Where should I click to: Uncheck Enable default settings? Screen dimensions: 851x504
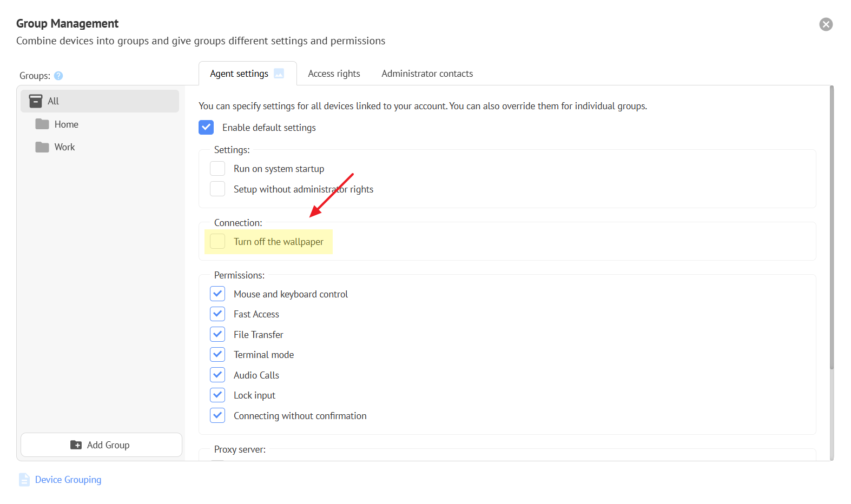206,128
